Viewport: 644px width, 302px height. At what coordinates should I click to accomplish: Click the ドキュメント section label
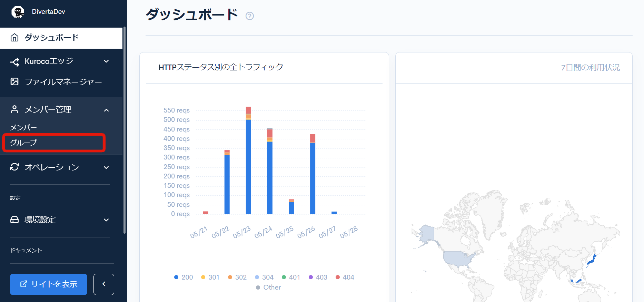click(26, 250)
